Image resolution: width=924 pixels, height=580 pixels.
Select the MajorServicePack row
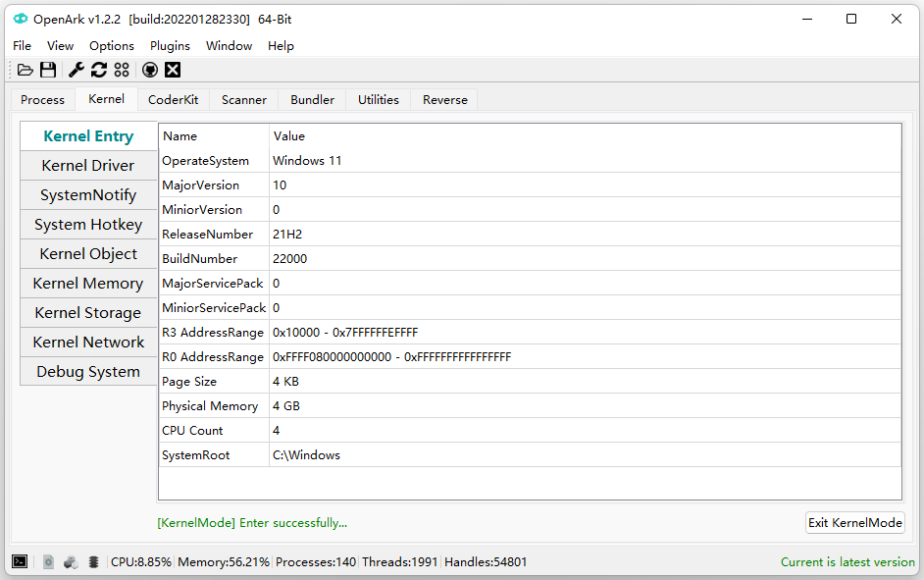point(530,284)
